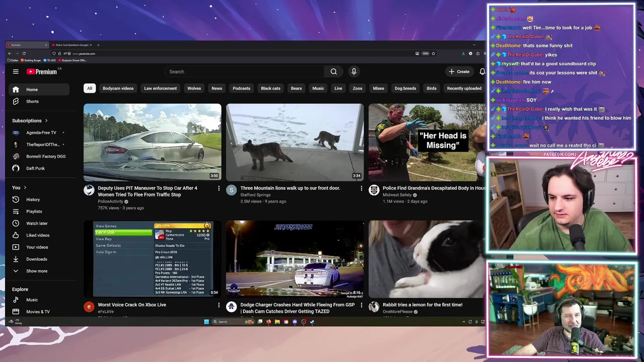
Task: Select the Wolves chip
Action: [194, 88]
